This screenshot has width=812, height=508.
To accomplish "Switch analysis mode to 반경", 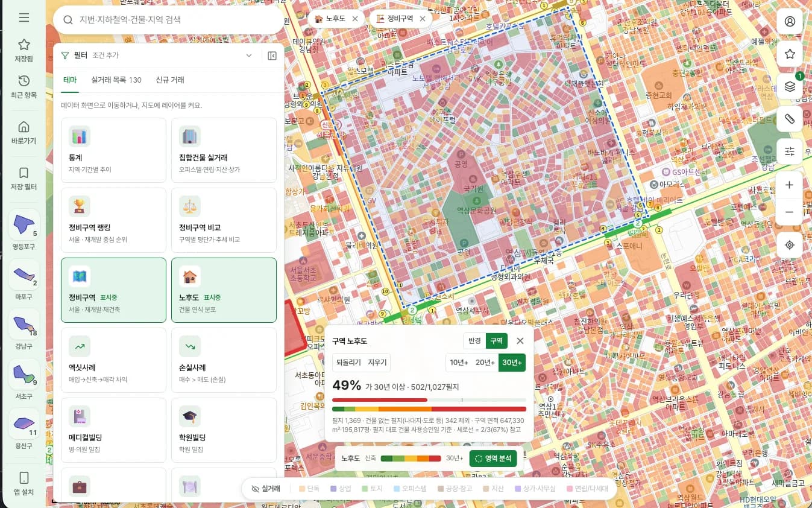I will [474, 341].
